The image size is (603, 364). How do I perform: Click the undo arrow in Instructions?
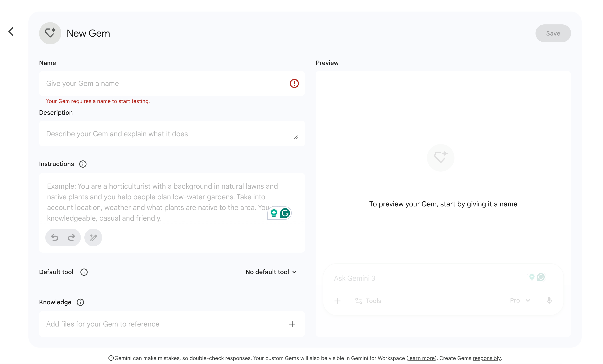pos(55,237)
